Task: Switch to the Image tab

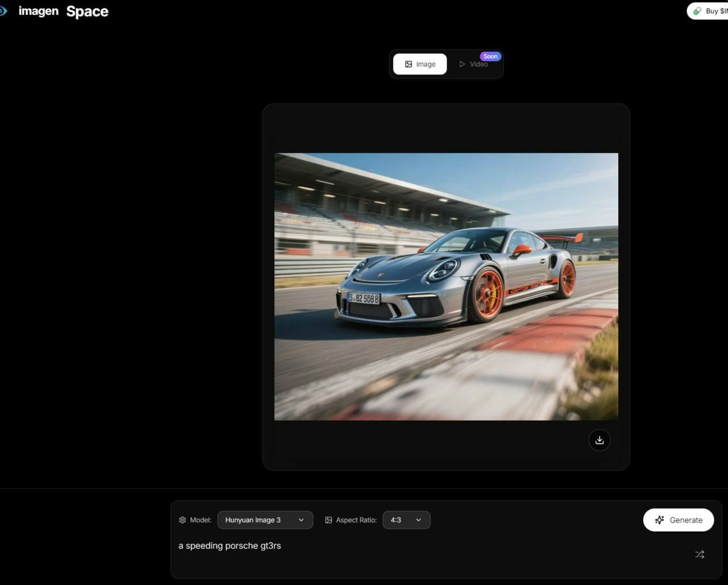Action: point(420,64)
